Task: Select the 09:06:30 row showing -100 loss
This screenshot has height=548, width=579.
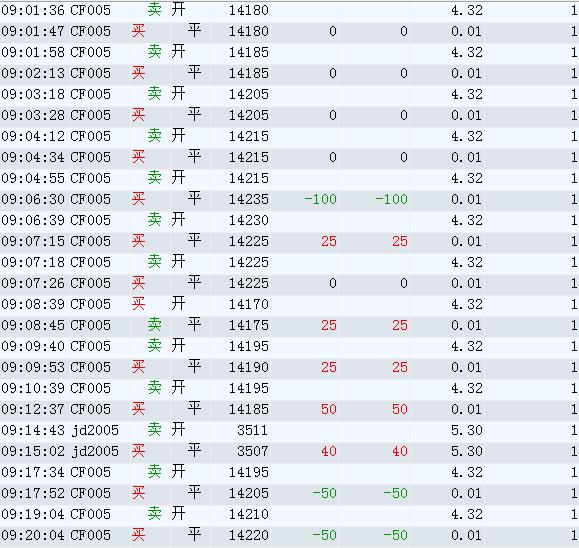Action: click(x=290, y=199)
